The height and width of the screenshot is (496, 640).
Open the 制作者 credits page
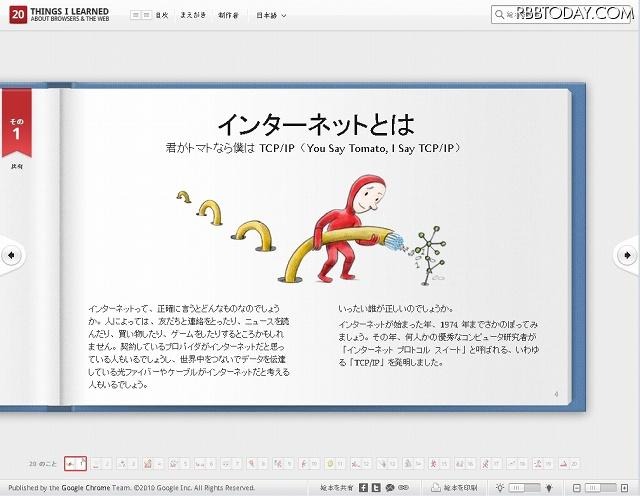pos(228,15)
